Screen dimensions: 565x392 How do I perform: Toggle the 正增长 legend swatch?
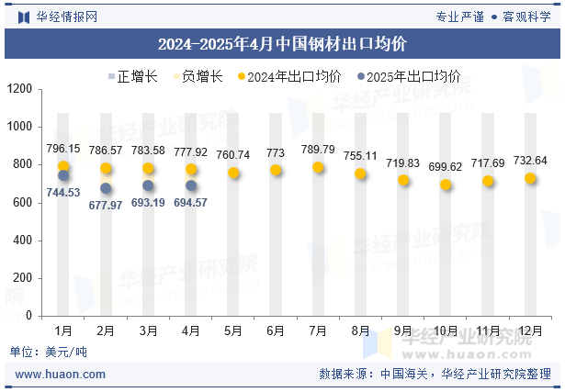(112, 77)
